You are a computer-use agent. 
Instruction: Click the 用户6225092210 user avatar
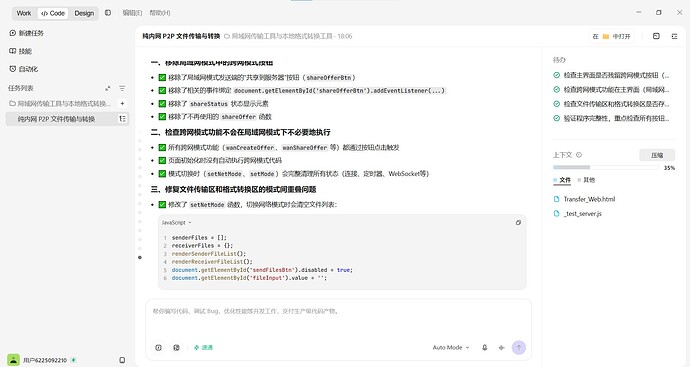coord(14,360)
